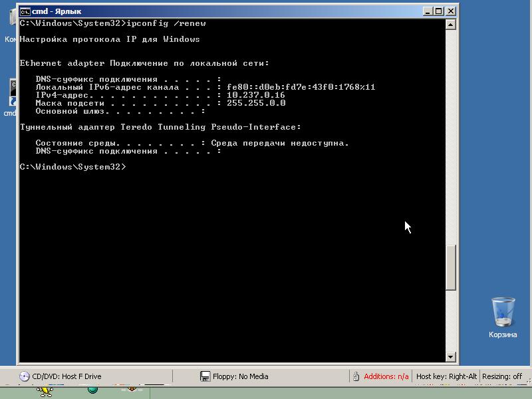
Task: Click the Floppy: No Media label
Action: point(241,376)
